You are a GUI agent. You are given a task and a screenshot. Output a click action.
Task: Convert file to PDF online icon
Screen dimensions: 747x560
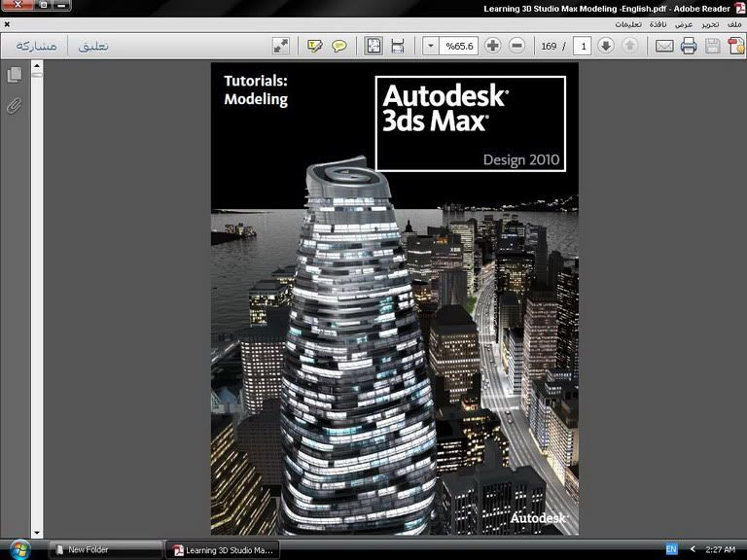coord(735,47)
